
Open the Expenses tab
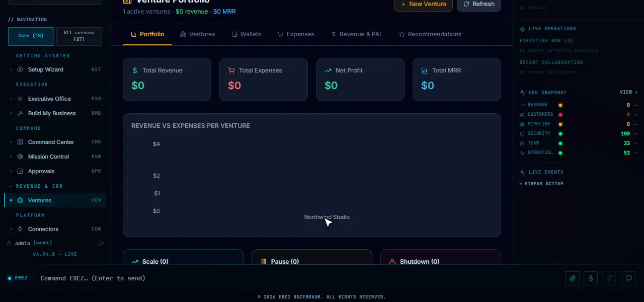296,34
